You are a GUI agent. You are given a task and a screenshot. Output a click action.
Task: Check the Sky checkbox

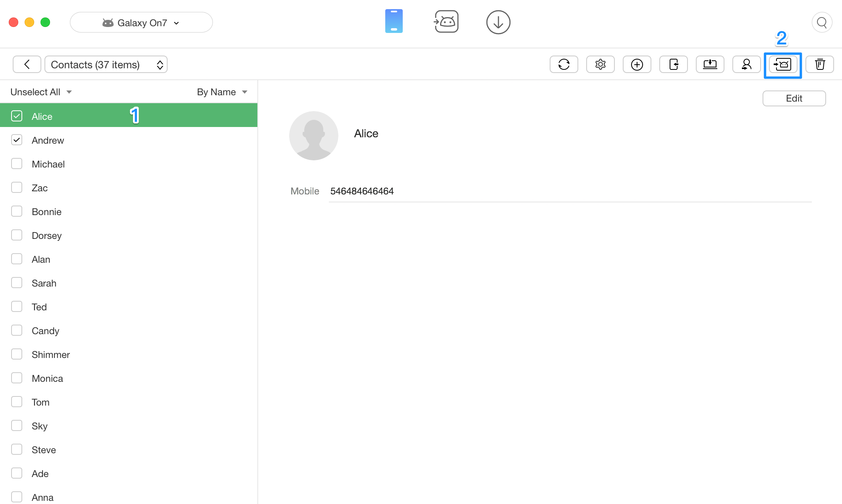click(x=17, y=425)
